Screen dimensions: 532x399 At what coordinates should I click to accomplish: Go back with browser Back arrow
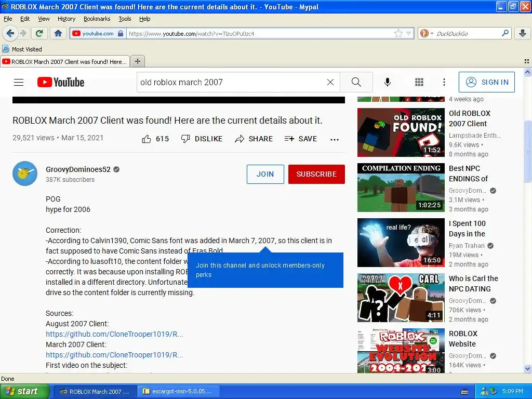[10, 33]
